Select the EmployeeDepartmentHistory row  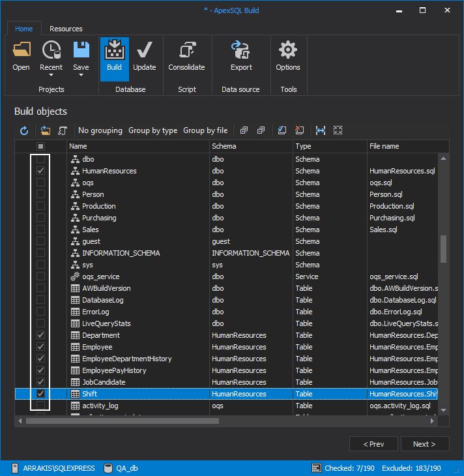tap(226, 359)
